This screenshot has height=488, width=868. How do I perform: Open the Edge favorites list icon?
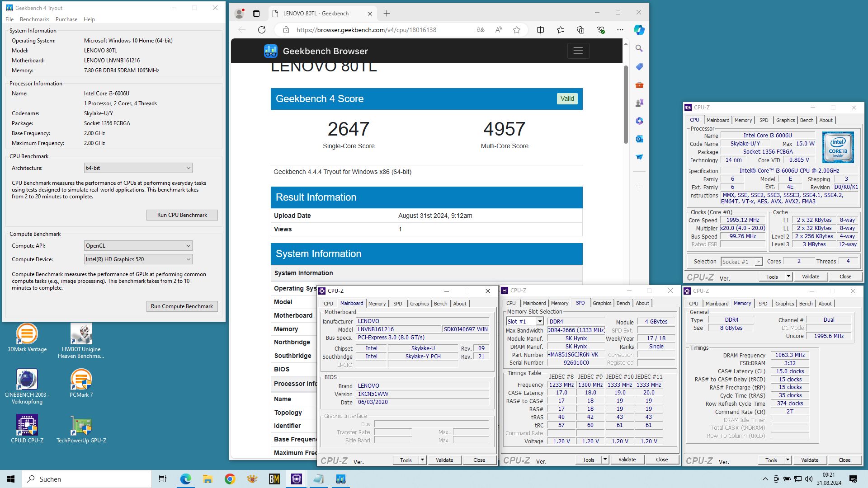(x=561, y=30)
